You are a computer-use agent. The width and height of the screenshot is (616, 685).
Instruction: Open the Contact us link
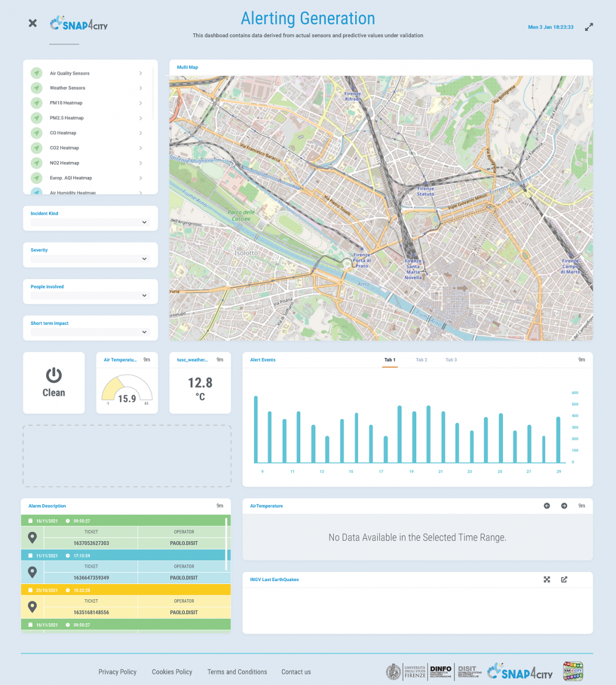pos(296,672)
